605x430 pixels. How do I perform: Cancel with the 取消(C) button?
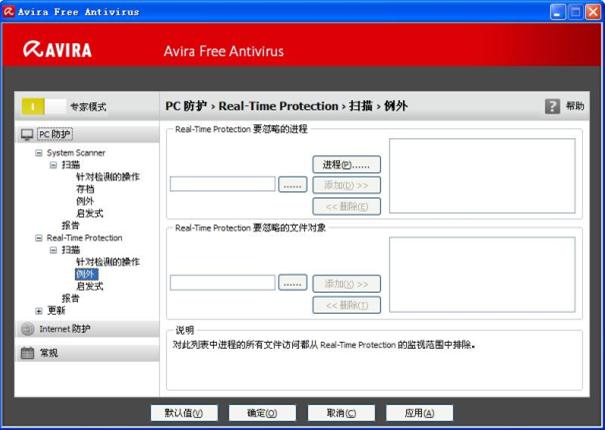coord(341,413)
